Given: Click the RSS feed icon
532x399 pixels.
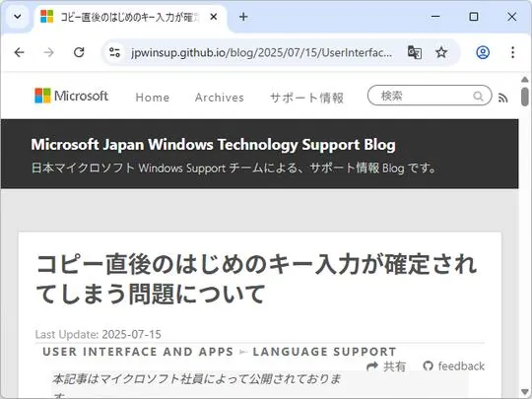Looking at the screenshot, I should click(502, 98).
